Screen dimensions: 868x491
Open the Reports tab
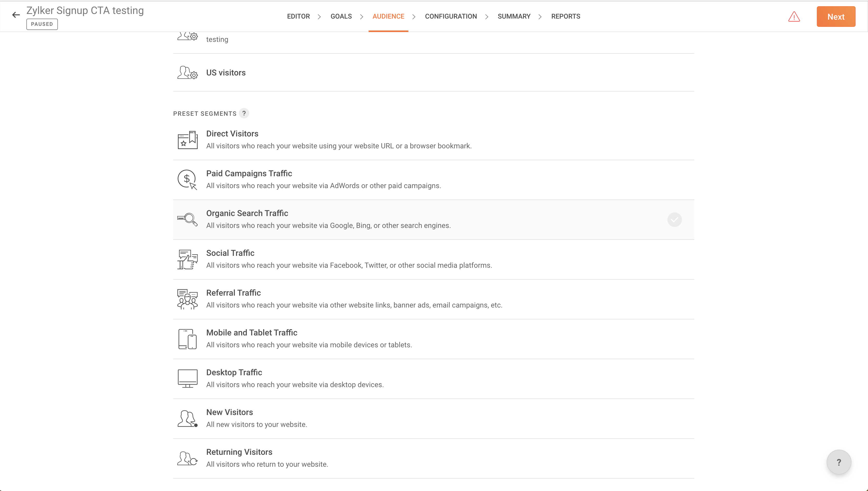pos(566,16)
